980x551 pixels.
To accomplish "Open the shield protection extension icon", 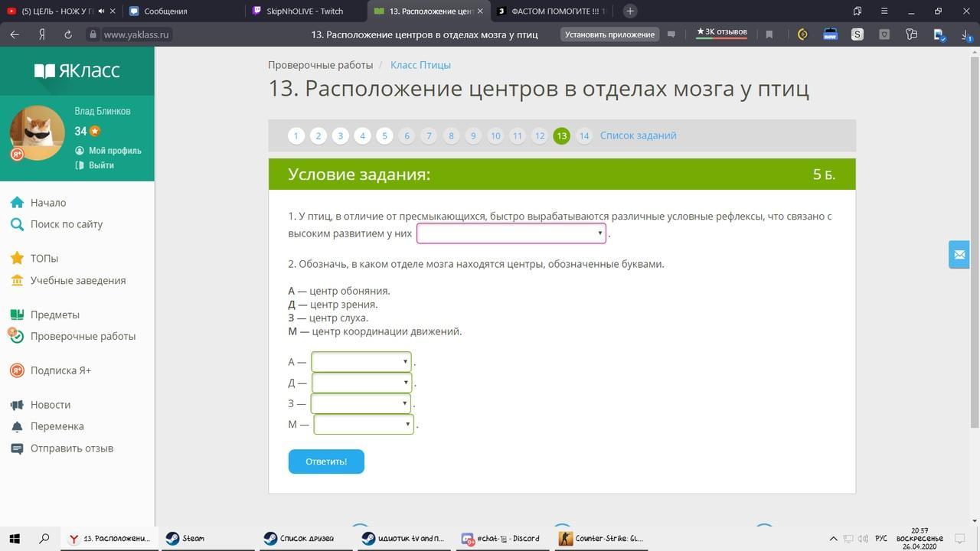I will (x=884, y=34).
